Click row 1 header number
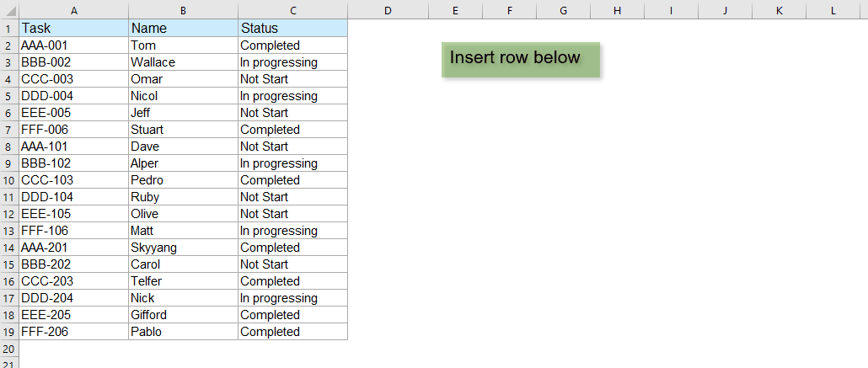This screenshot has width=868, height=368. (x=9, y=29)
